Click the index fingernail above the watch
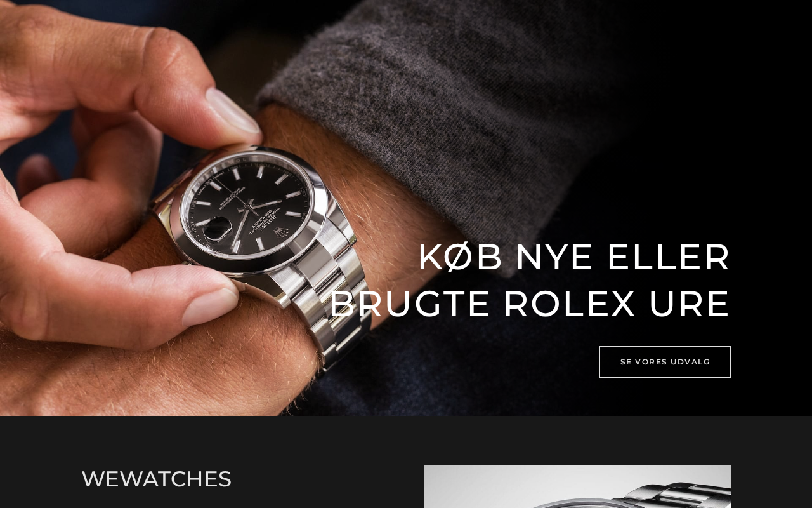 [233, 110]
